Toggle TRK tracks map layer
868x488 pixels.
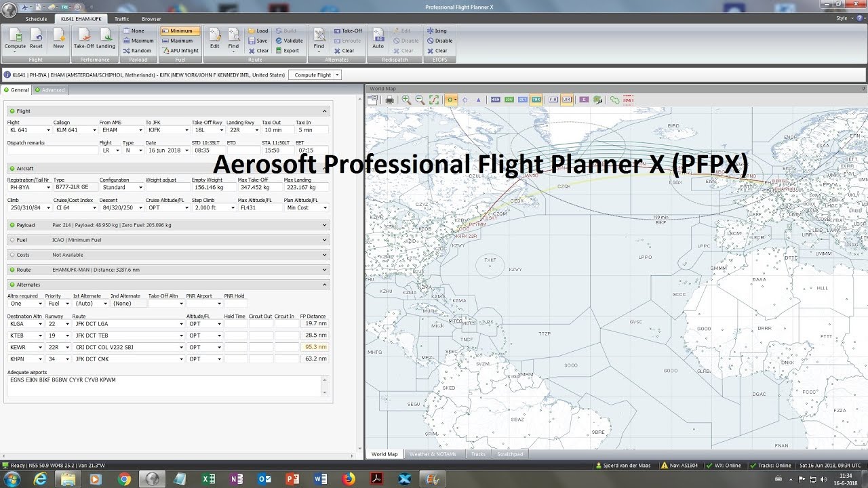(x=536, y=100)
